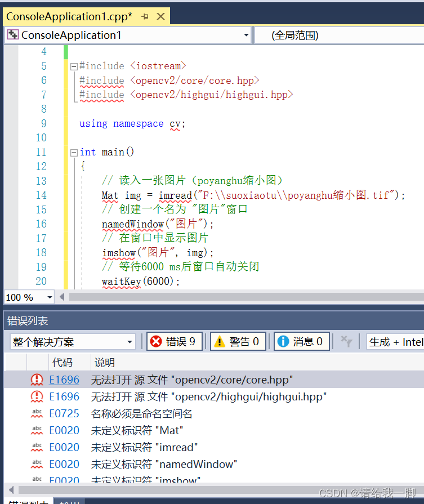Sort errors by the 代码 column header
Viewport: 424px width, 504px height.
[x=62, y=362]
